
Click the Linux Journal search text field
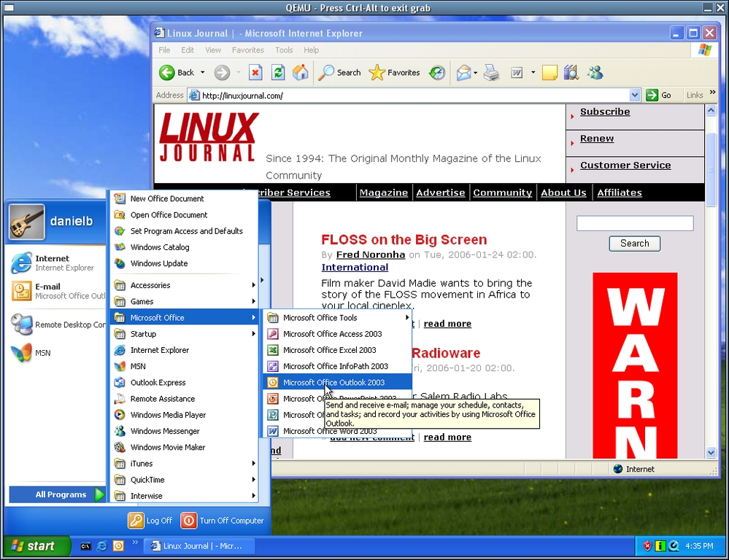tap(634, 224)
